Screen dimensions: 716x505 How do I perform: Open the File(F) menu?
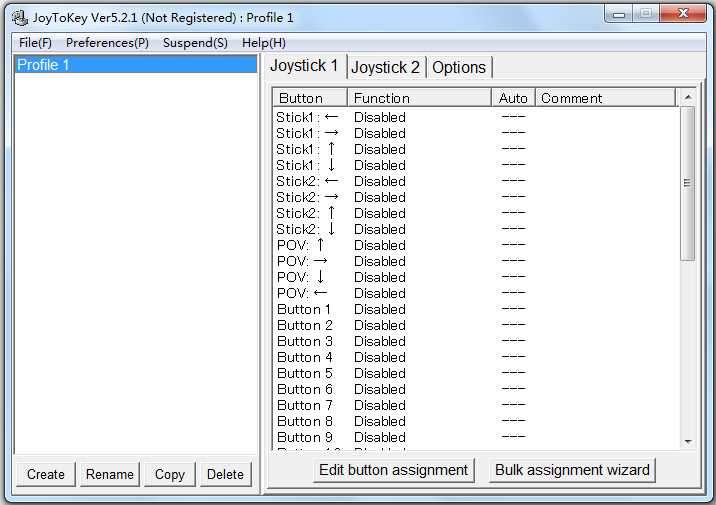pyautogui.click(x=35, y=43)
